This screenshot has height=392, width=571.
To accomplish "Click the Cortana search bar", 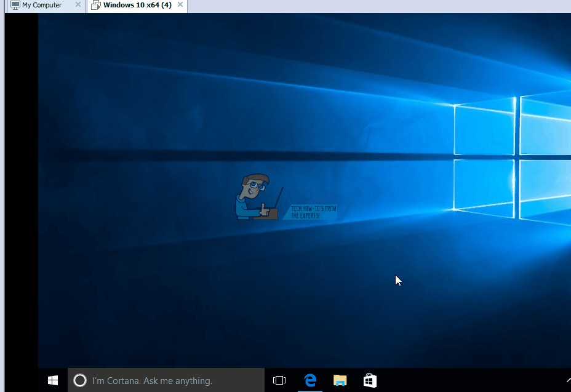I will (166, 380).
